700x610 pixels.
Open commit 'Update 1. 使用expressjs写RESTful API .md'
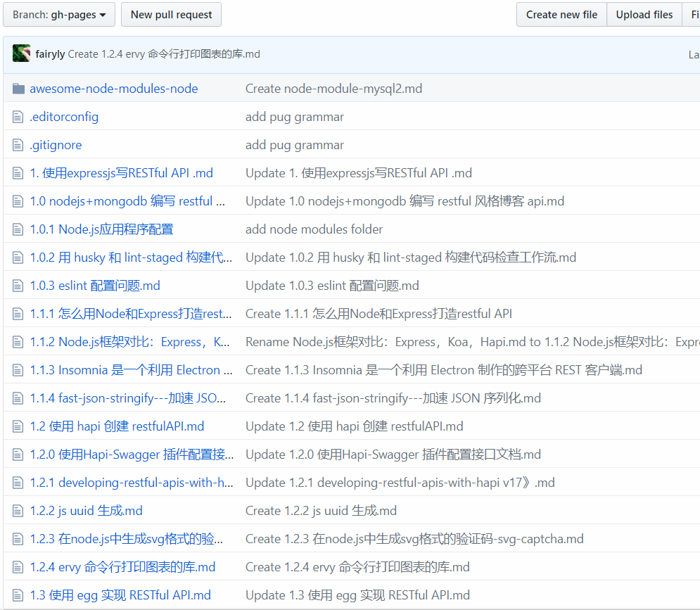[x=359, y=173]
